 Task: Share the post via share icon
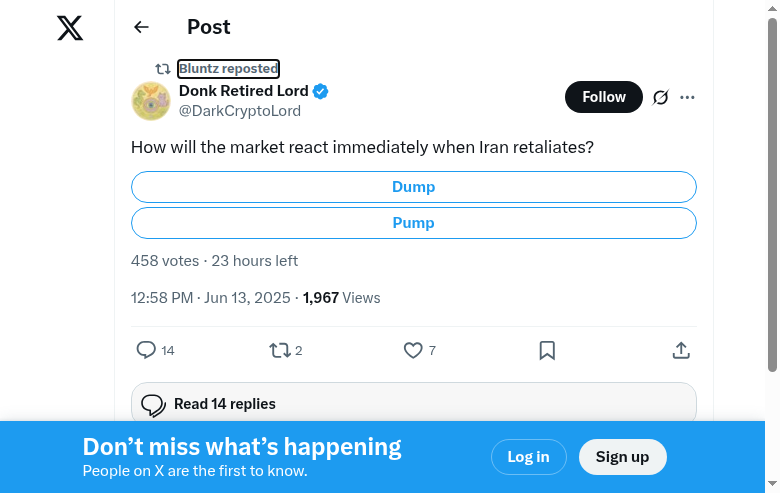681,350
